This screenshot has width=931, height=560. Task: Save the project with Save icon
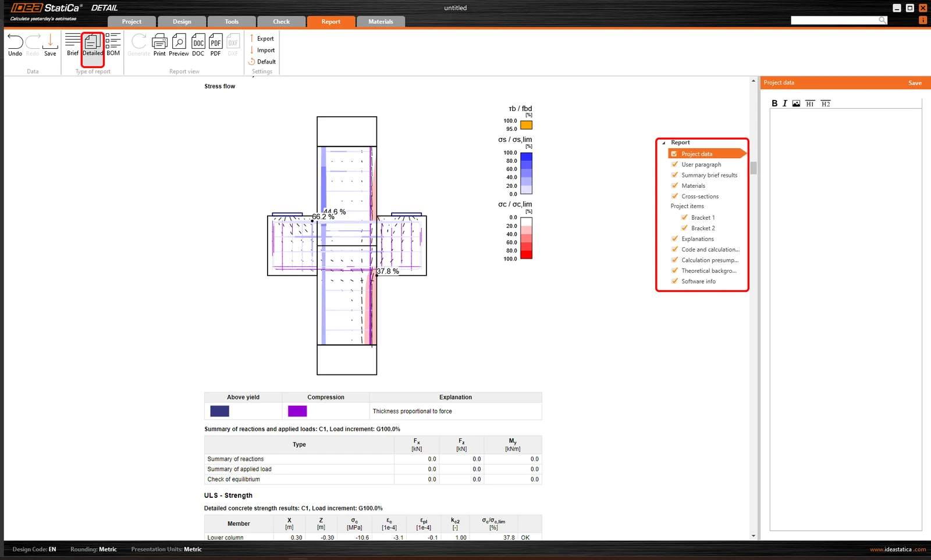pyautogui.click(x=50, y=45)
